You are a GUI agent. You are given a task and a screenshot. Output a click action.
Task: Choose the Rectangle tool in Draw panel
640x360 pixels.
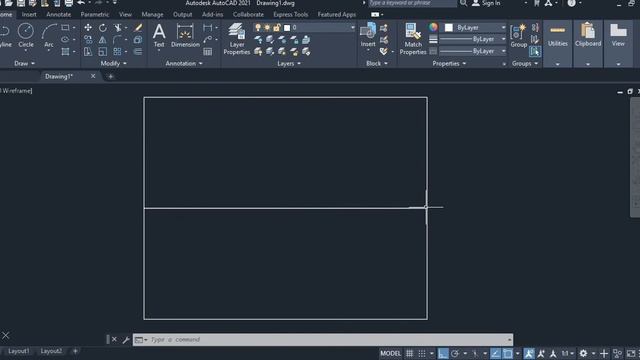point(65,28)
